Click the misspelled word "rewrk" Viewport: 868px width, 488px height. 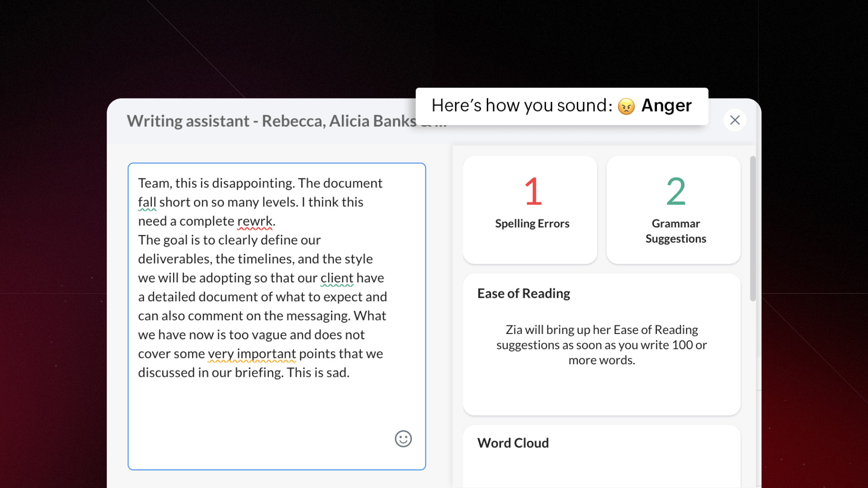pos(255,221)
